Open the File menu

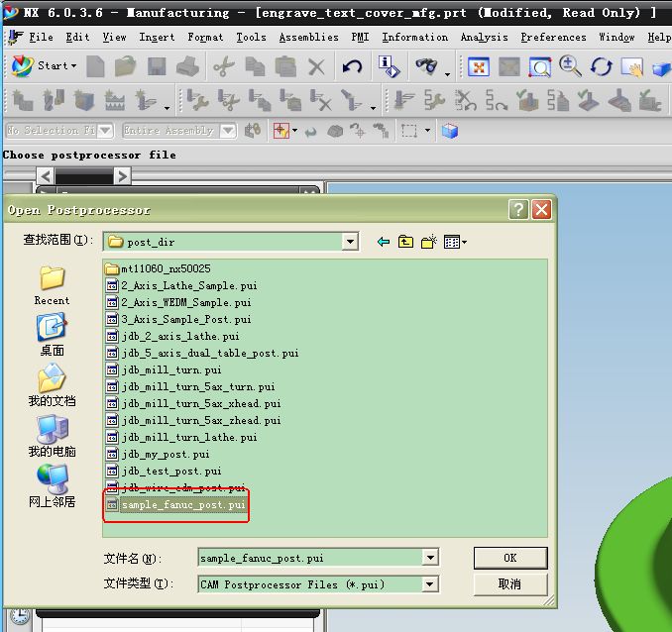tap(42, 38)
